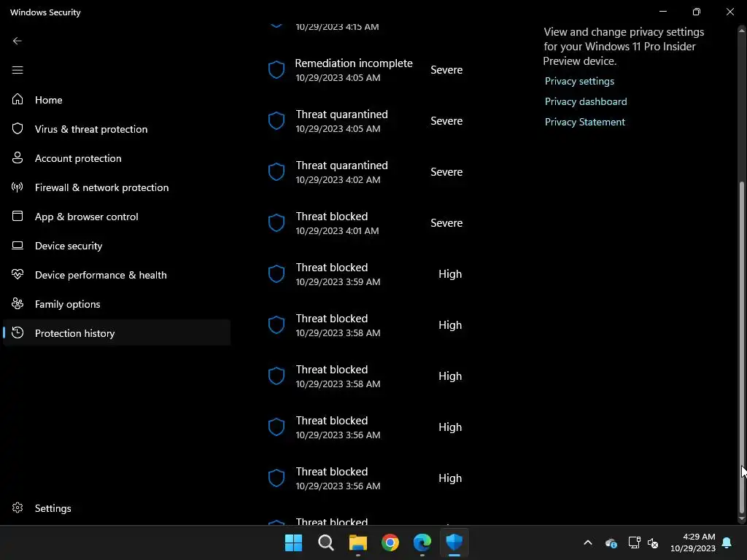Open Microsoft Edge from taskbar
The height and width of the screenshot is (560, 747).
422,542
